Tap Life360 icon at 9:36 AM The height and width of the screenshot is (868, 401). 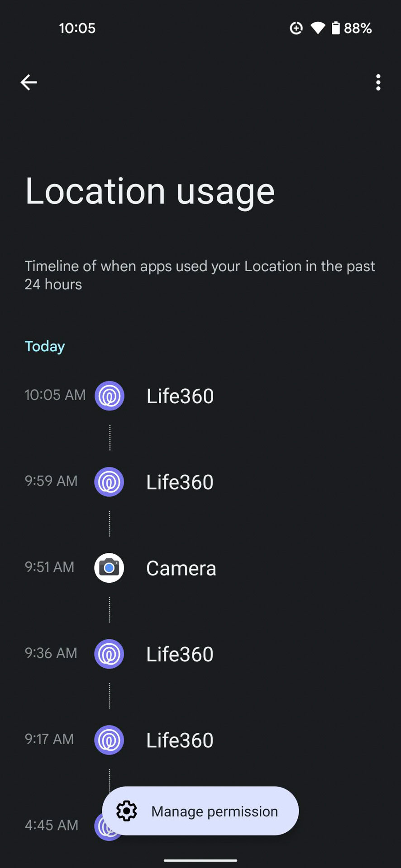coord(109,654)
